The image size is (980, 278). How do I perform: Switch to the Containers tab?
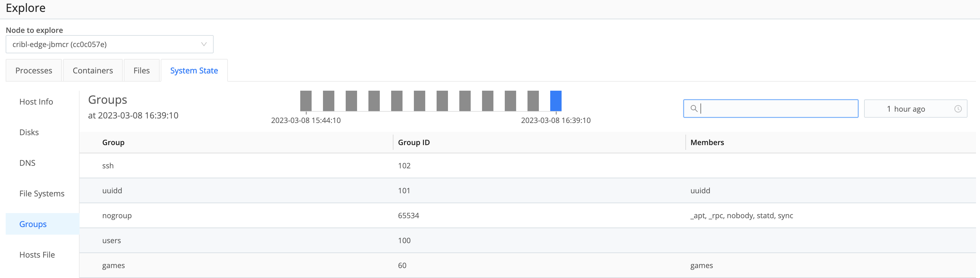click(x=92, y=70)
